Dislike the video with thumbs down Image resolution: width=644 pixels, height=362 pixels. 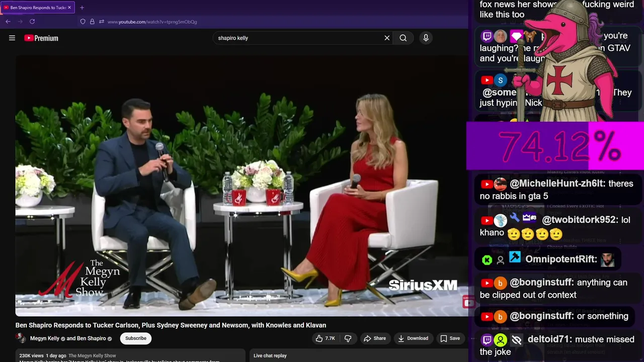point(348,338)
